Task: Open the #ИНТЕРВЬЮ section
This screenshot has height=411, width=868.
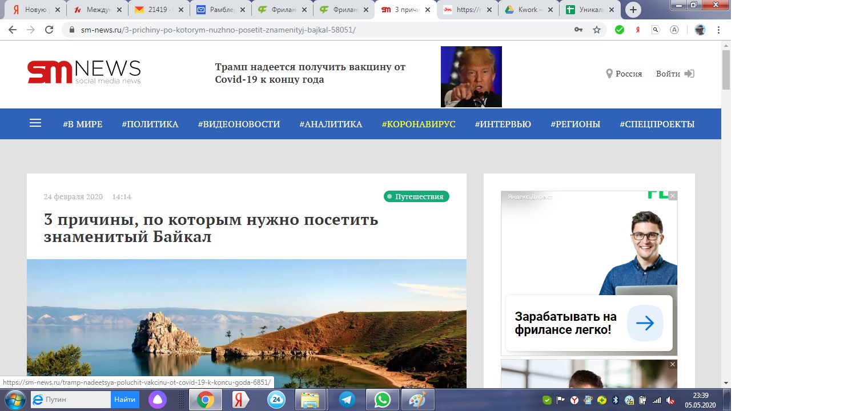Action: 503,124
